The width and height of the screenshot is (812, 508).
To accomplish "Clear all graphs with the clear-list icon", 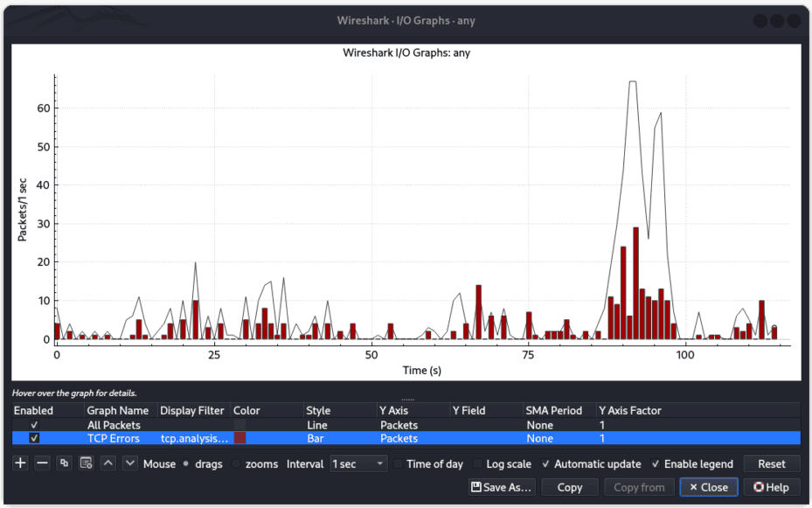I will (85, 463).
